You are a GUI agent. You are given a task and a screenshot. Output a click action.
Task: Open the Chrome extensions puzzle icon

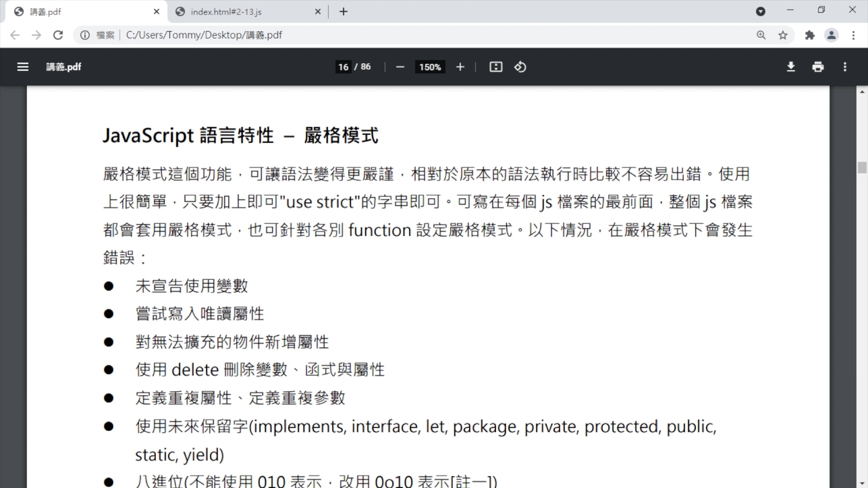(810, 35)
